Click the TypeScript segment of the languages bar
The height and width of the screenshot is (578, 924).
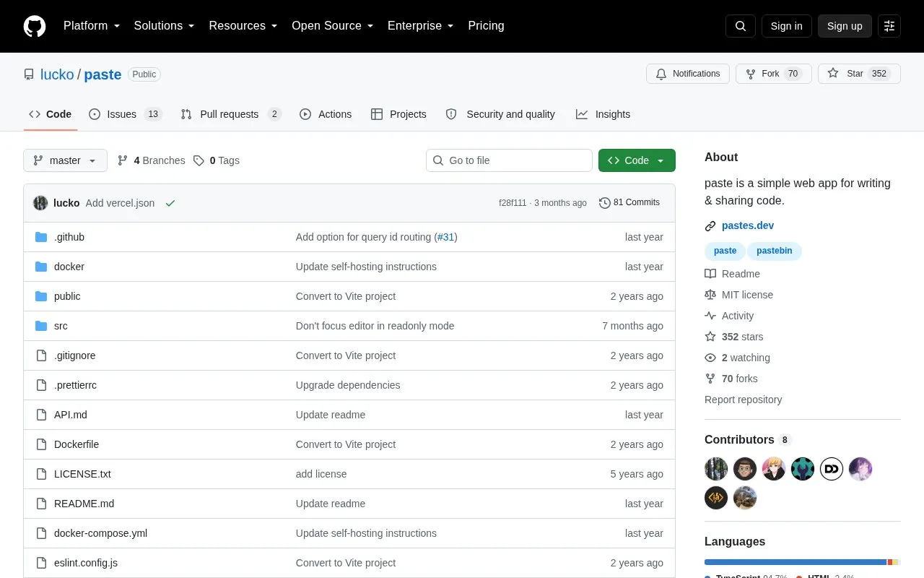coord(796,562)
